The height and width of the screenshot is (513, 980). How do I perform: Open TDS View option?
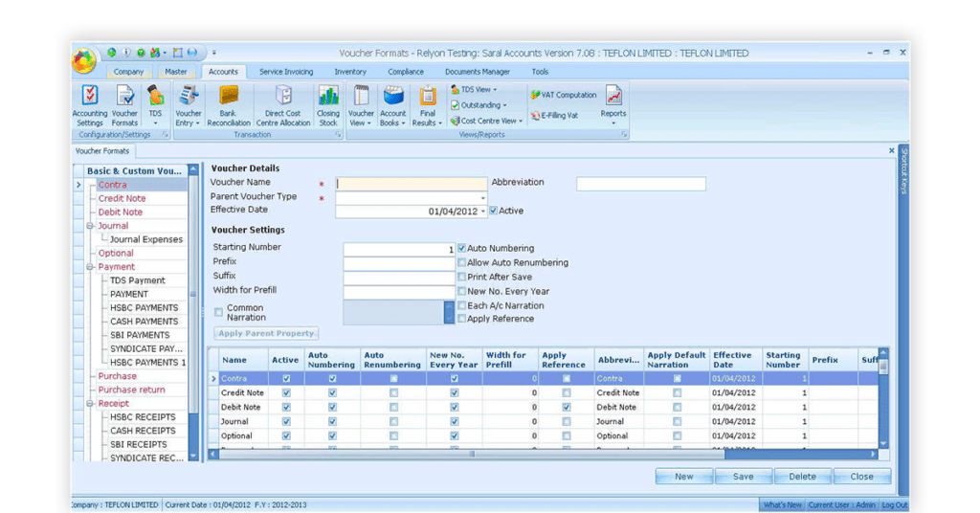(x=474, y=90)
